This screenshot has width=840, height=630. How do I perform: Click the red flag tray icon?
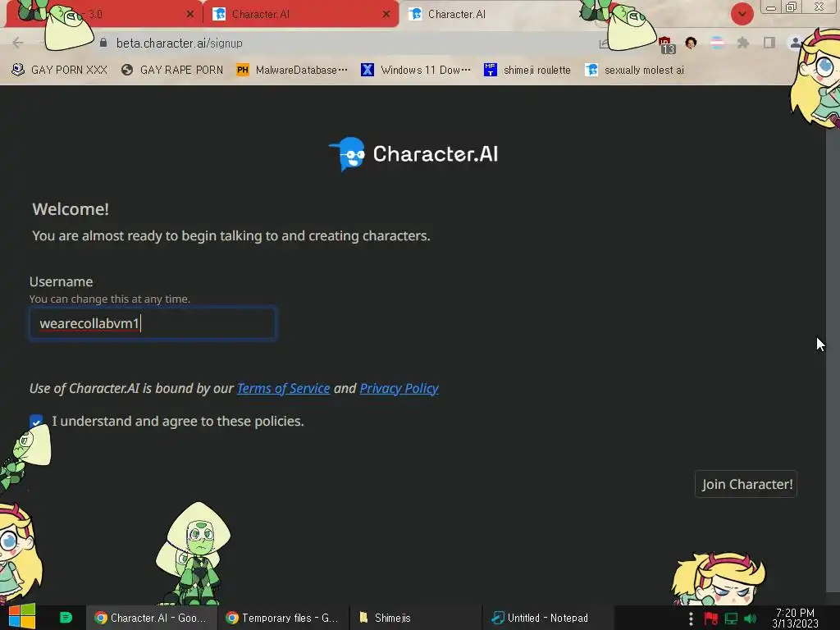coord(711,619)
